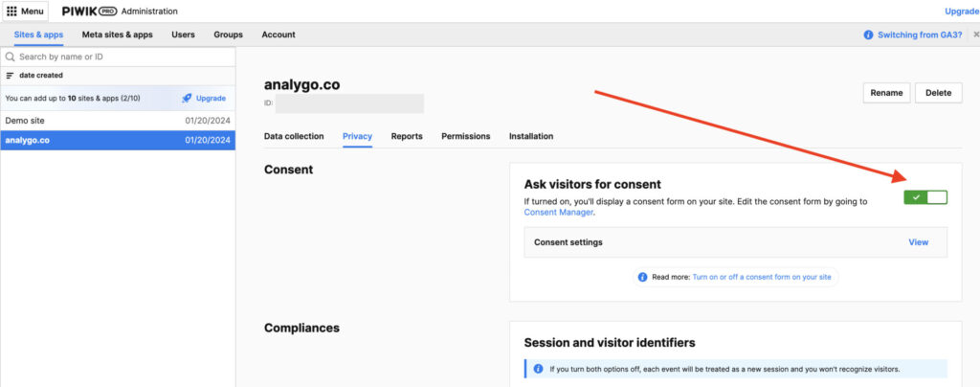Screen dimensions: 980x387
Task: Open Turn on or off consent form link
Action: point(762,277)
